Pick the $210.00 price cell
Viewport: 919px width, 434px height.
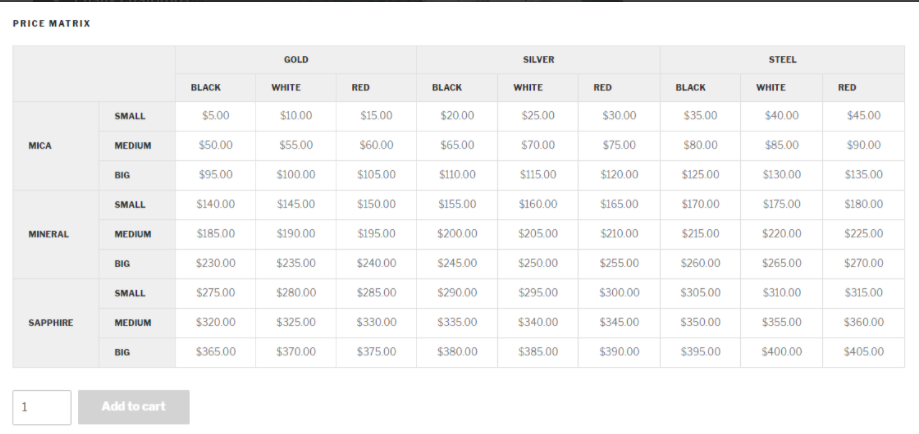619,234
